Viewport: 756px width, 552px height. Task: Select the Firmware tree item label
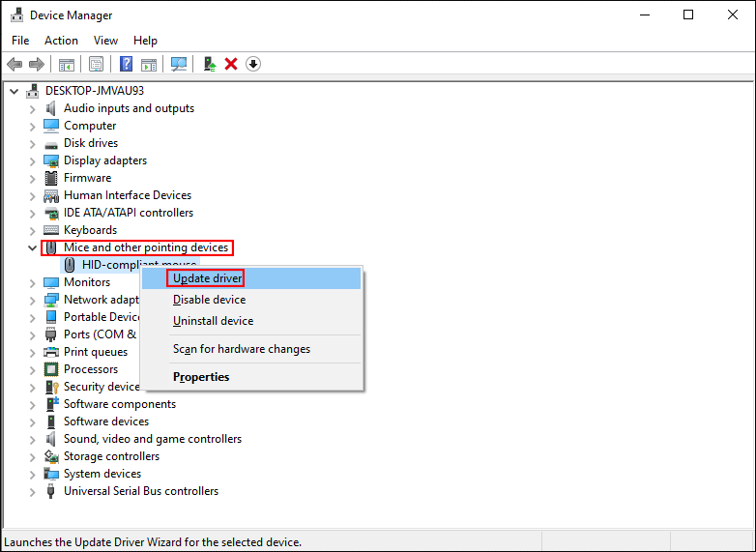point(87,178)
